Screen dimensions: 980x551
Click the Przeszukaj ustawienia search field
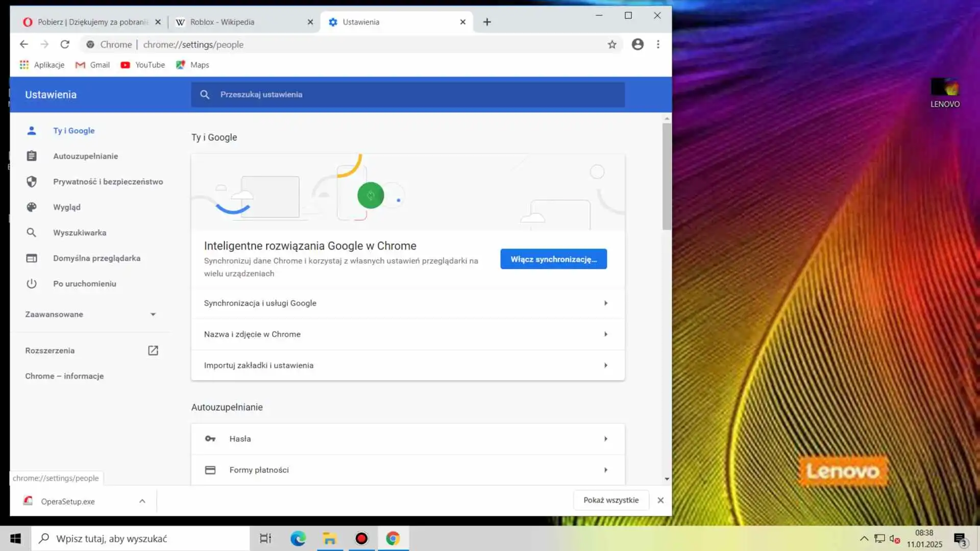point(407,94)
